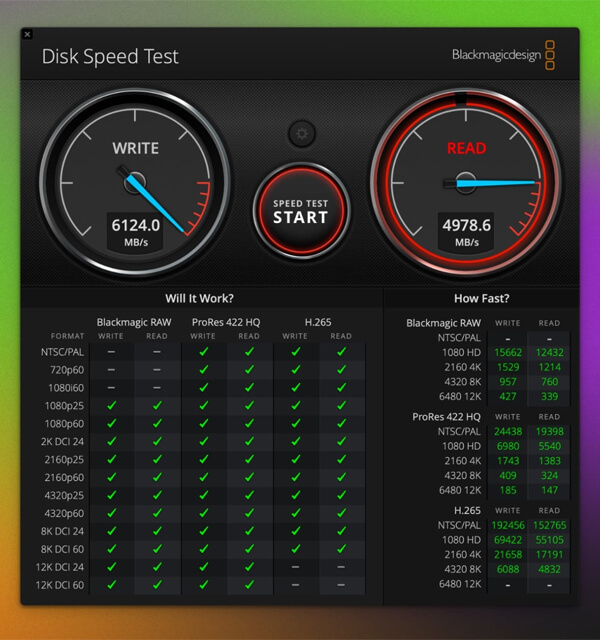Image resolution: width=600 pixels, height=640 pixels.
Task: Click the FORMAT column label
Action: pos(67,336)
